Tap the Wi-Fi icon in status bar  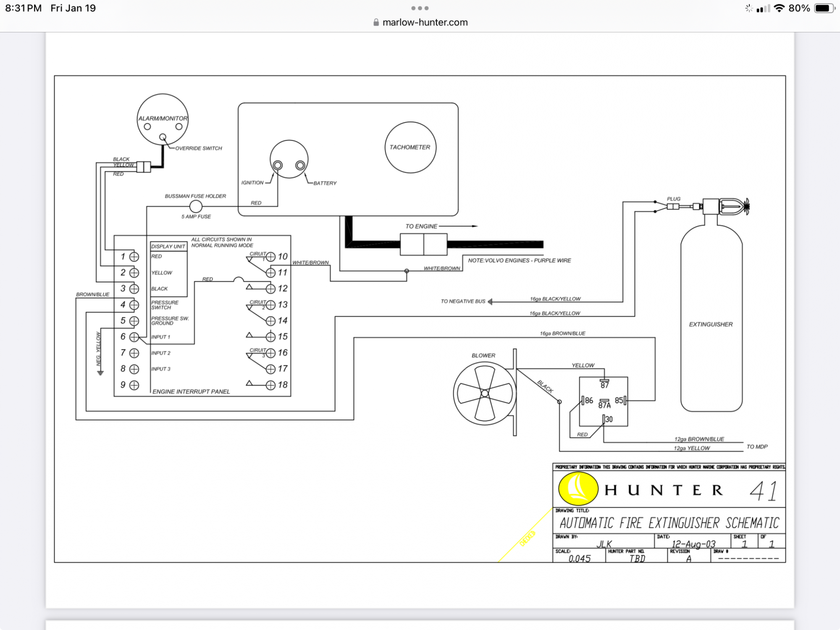[x=779, y=8]
